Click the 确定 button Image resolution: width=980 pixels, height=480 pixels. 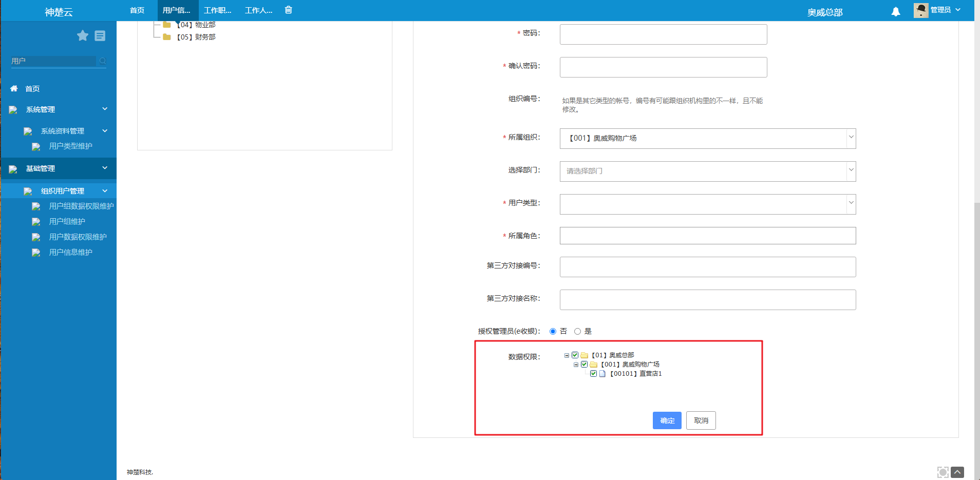click(x=667, y=420)
